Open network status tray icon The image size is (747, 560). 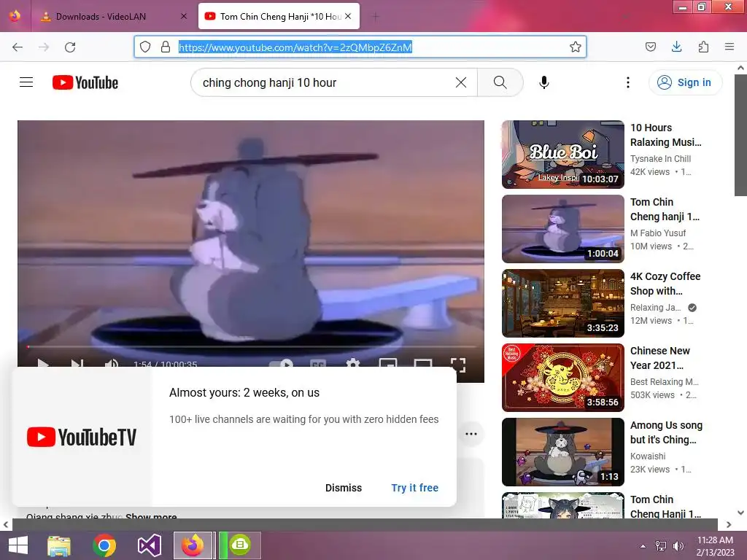(x=661, y=545)
